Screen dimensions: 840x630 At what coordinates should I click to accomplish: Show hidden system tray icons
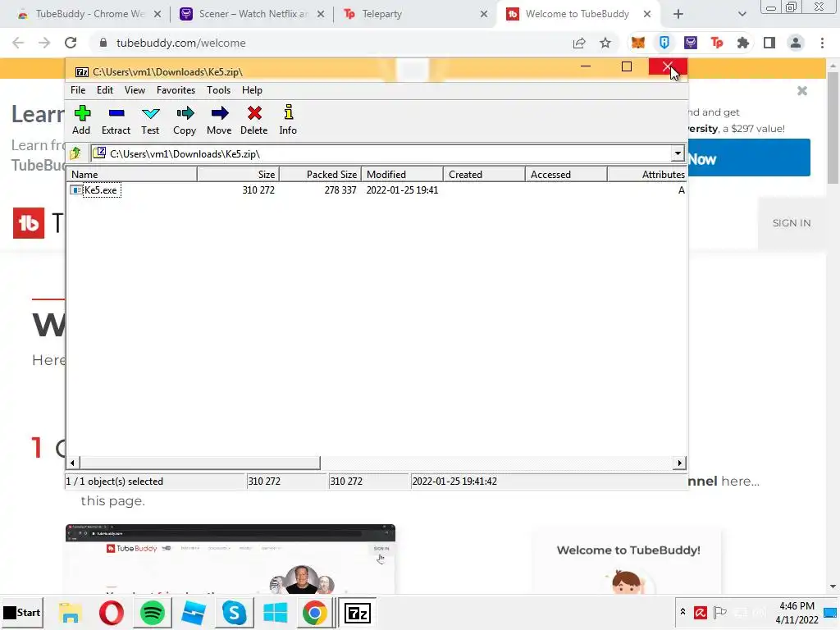pyautogui.click(x=682, y=612)
